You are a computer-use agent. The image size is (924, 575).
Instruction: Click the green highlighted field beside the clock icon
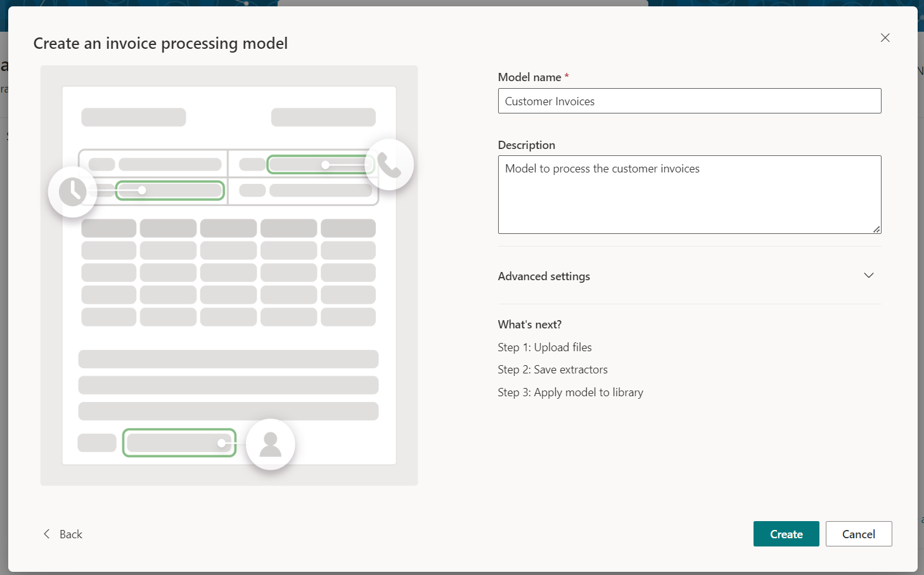pos(170,190)
